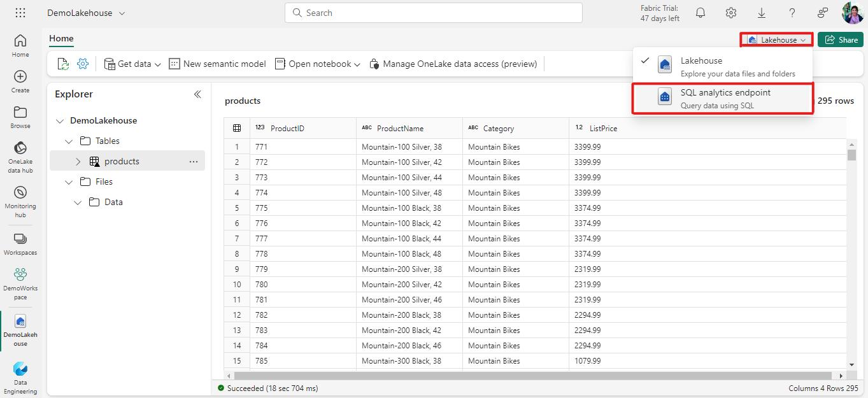Click the vertical scrollbar of the table

pos(852,155)
